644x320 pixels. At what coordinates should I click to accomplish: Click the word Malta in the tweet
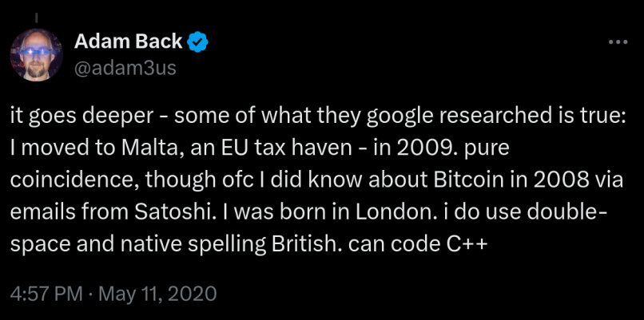tap(152, 149)
